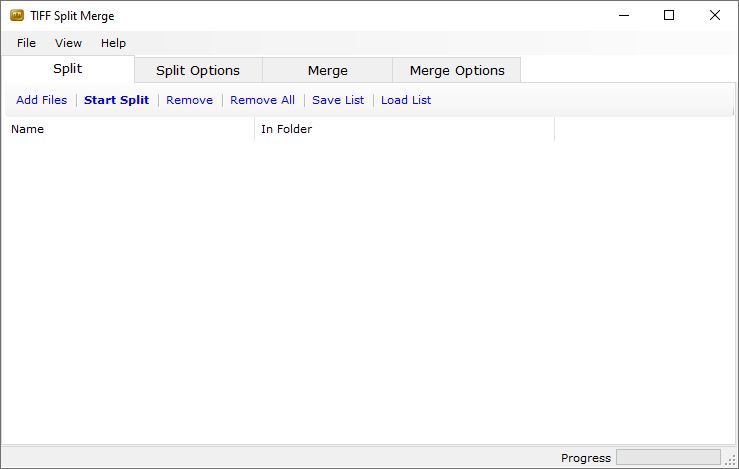Image resolution: width=739 pixels, height=469 pixels.
Task: Click the TIFF Split Merge app icon
Action: tap(17, 16)
